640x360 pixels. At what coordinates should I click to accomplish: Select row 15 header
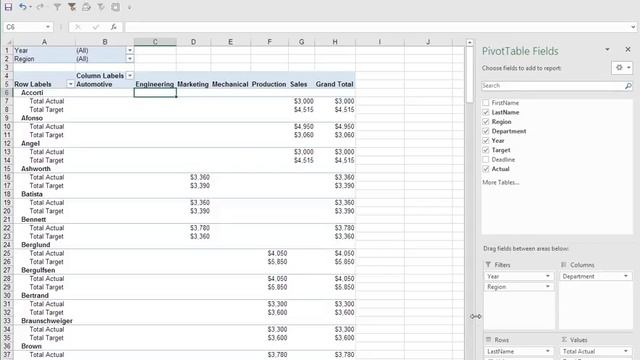7,169
